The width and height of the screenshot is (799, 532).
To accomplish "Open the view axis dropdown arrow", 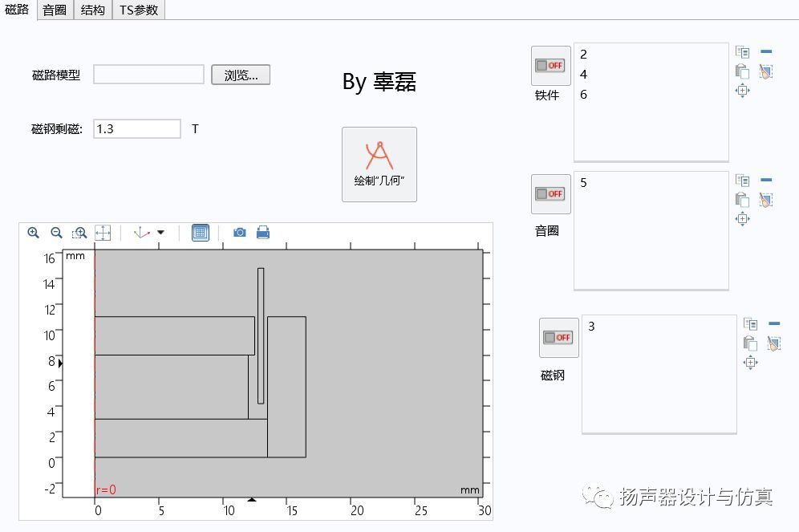I will [160, 233].
